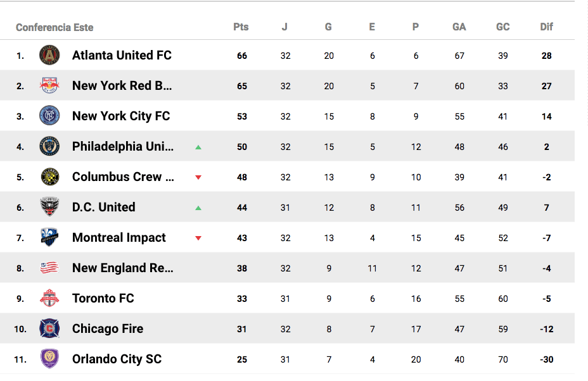
Task: Open the Toronto FC team link
Action: (103, 298)
